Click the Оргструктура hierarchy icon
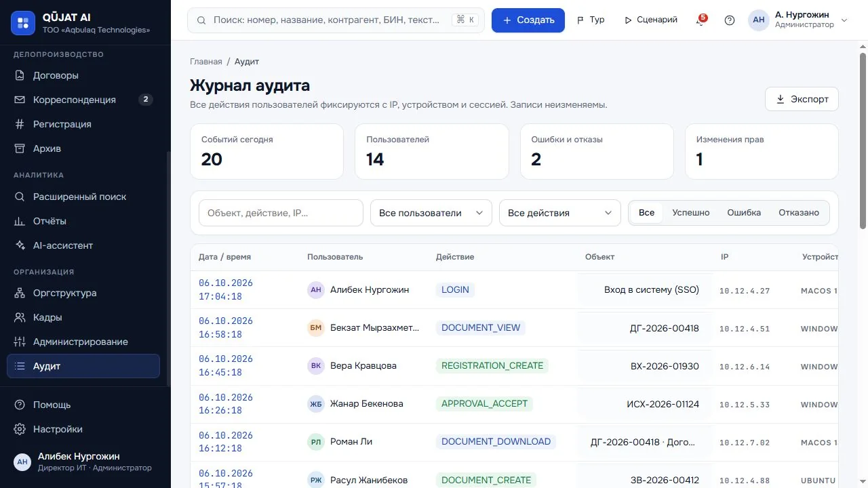This screenshot has height=488, width=868. 20,293
